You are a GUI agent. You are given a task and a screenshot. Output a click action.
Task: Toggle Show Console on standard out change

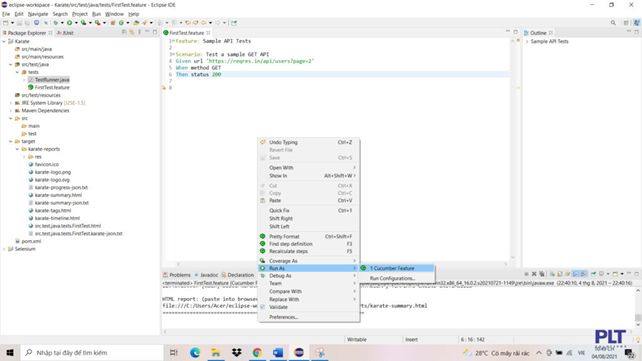576,274
